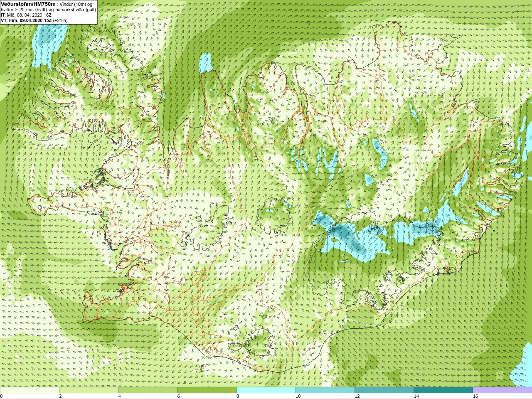Screen dimensions: 532x399
Task: Click the "VT: Fim. 09.04.2020 15Z (+21 h)" line
Action: [34, 20]
